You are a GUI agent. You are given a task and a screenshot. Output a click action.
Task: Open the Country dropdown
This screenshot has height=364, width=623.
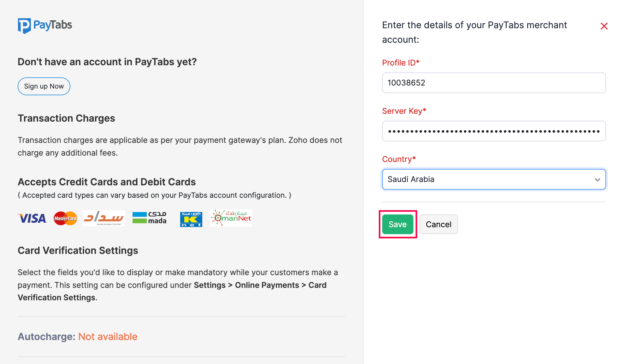click(493, 179)
